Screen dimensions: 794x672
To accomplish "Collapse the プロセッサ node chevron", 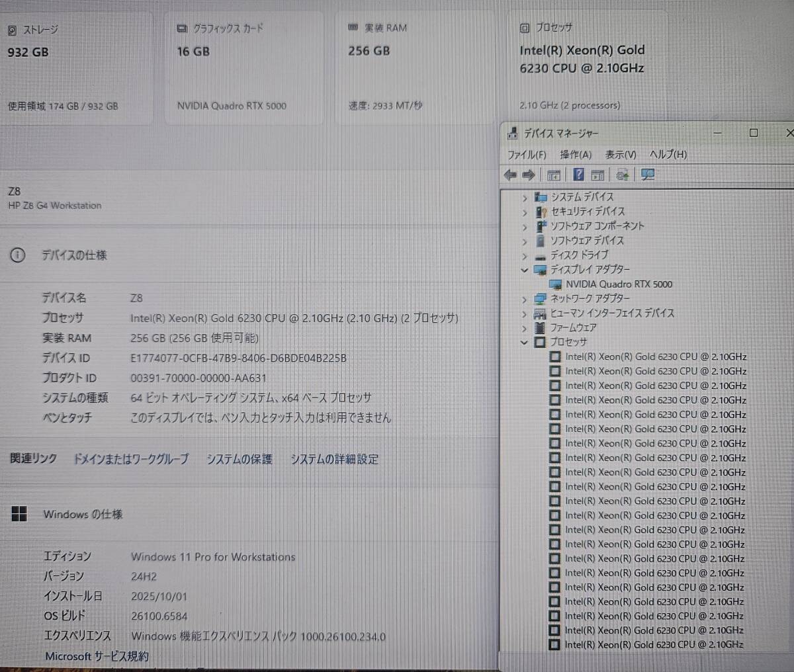I will point(525,343).
